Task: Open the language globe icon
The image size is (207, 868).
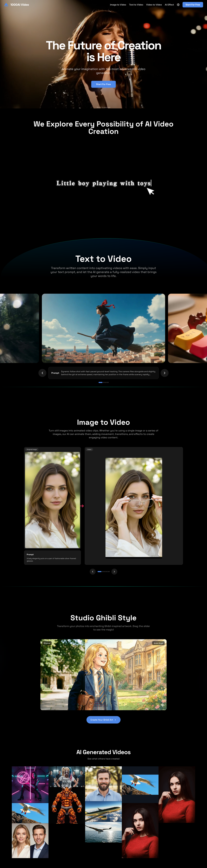Action: pos(178,5)
